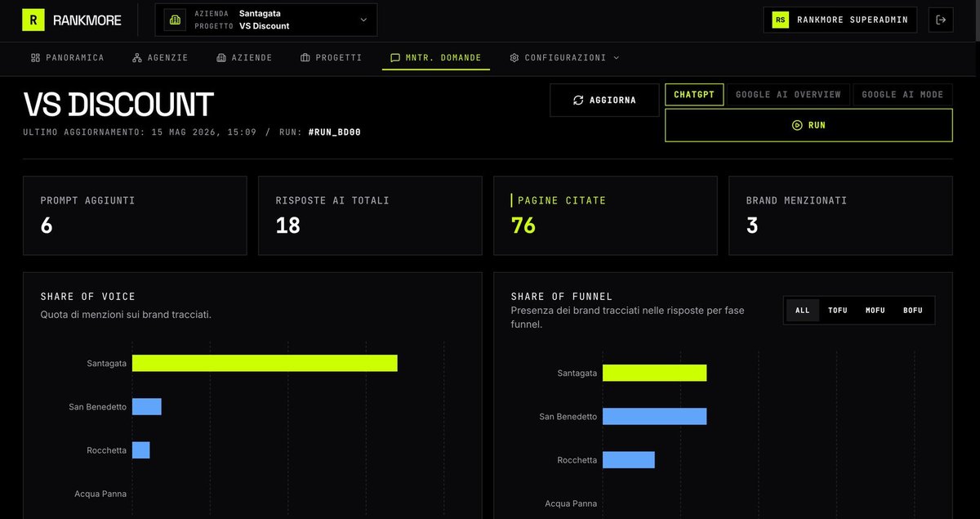Screen dimensions: 980x519
Task: Click the RANKMORE brand name text
Action: coord(87,20)
